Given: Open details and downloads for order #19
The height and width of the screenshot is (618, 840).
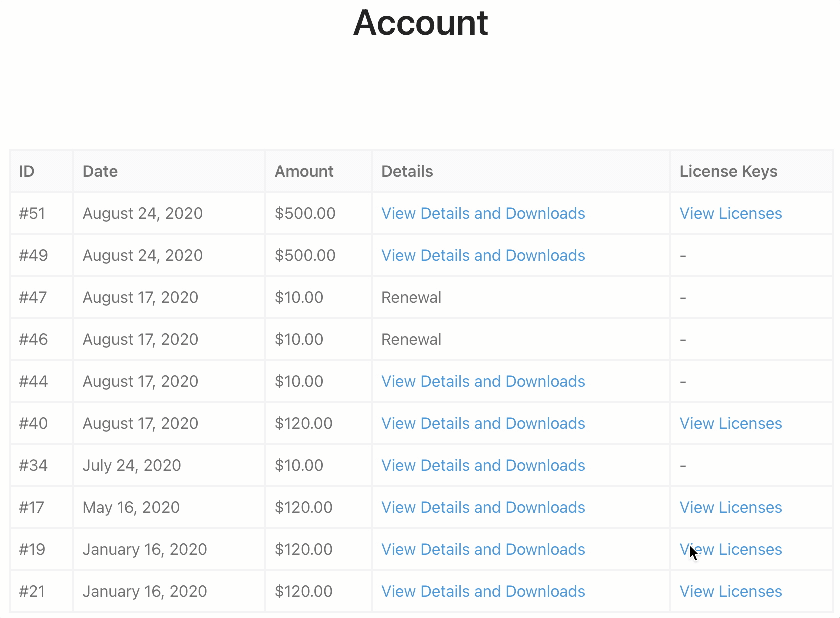Looking at the screenshot, I should (483, 549).
